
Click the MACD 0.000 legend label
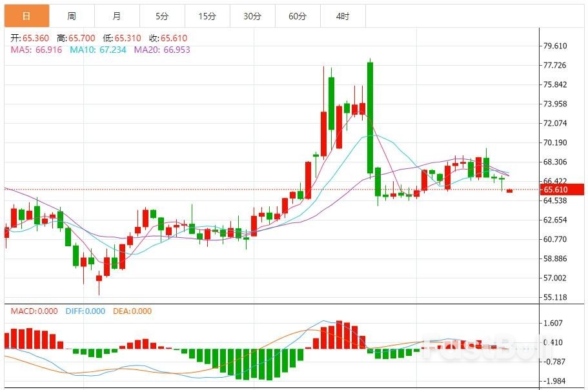pos(35,311)
